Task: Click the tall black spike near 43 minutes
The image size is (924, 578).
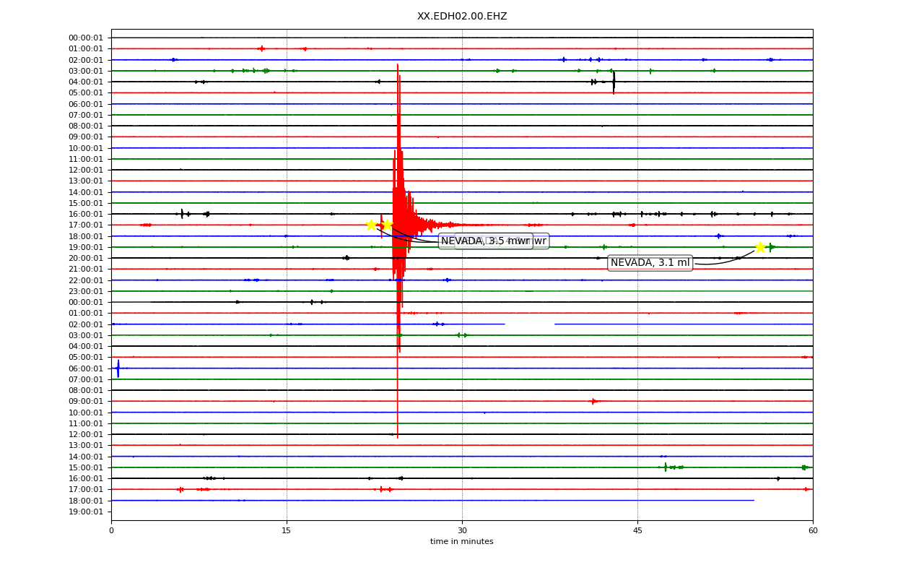Action: point(614,82)
